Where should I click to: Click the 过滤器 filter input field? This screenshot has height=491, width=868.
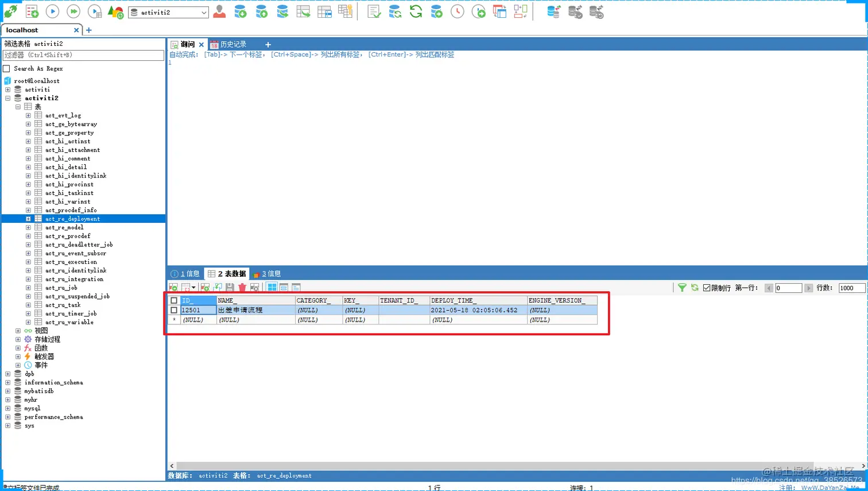coord(83,55)
